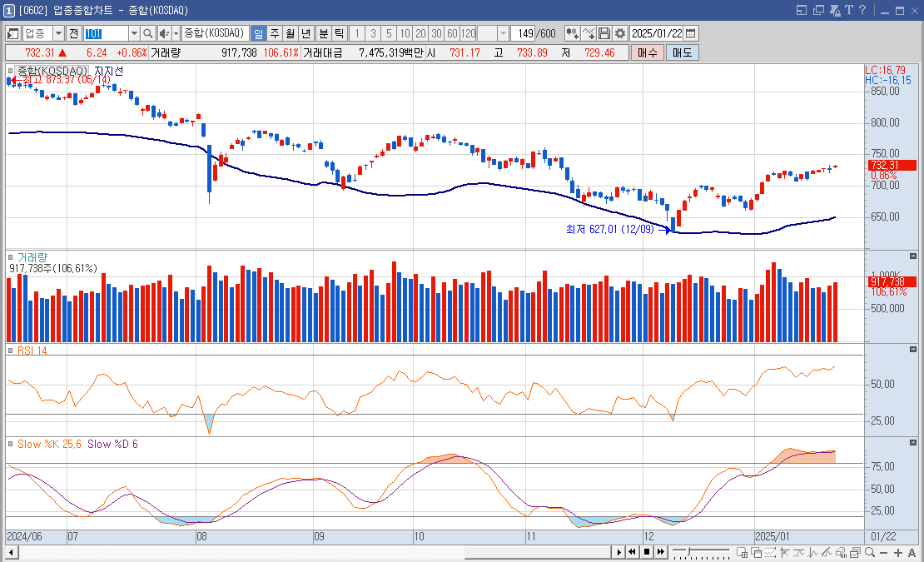Viewport: 924px width, 562px height.
Task: Open the calendar date picker
Action: [x=691, y=33]
